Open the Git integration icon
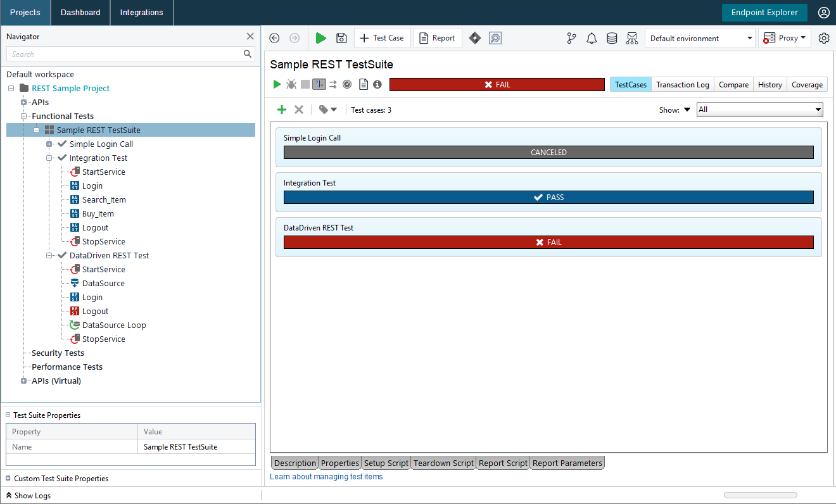This screenshot has width=836, height=504. pyautogui.click(x=571, y=38)
